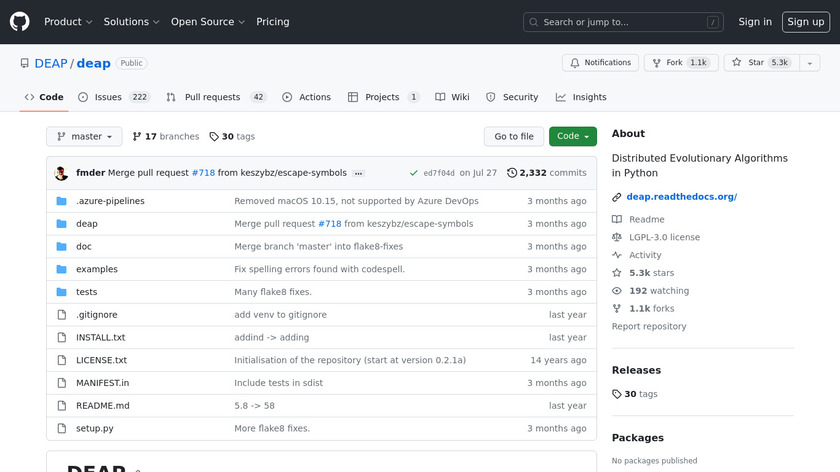
Task: Expand the Product menu
Action: (x=68, y=22)
